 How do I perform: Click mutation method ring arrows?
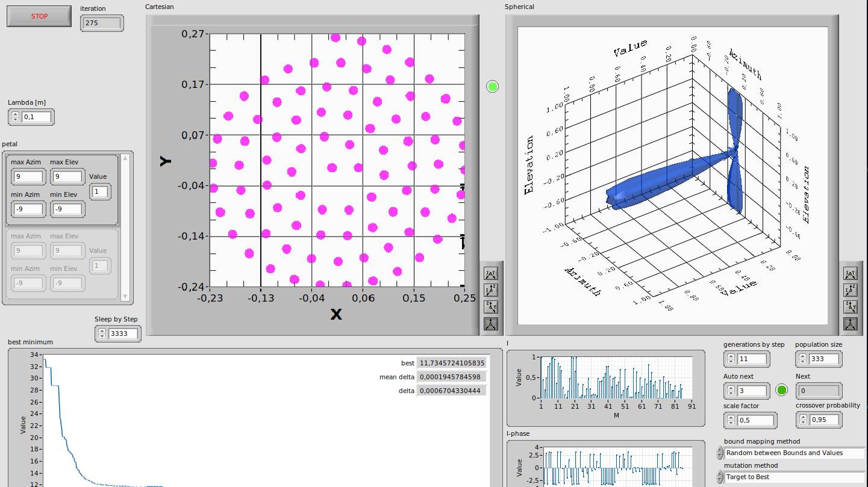(720, 477)
